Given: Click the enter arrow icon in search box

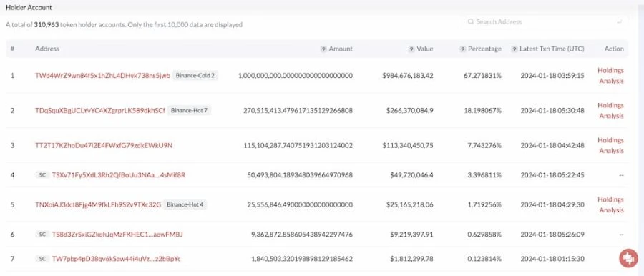Looking at the screenshot, I should pyautogui.click(x=619, y=21).
